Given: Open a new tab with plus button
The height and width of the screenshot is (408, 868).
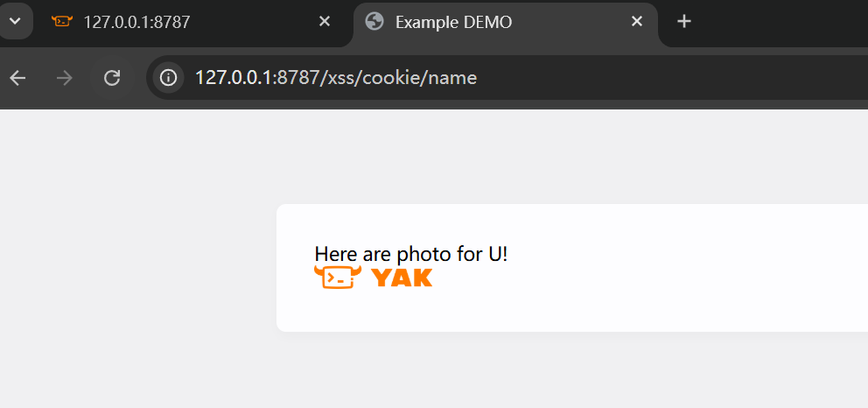Looking at the screenshot, I should tap(684, 22).
